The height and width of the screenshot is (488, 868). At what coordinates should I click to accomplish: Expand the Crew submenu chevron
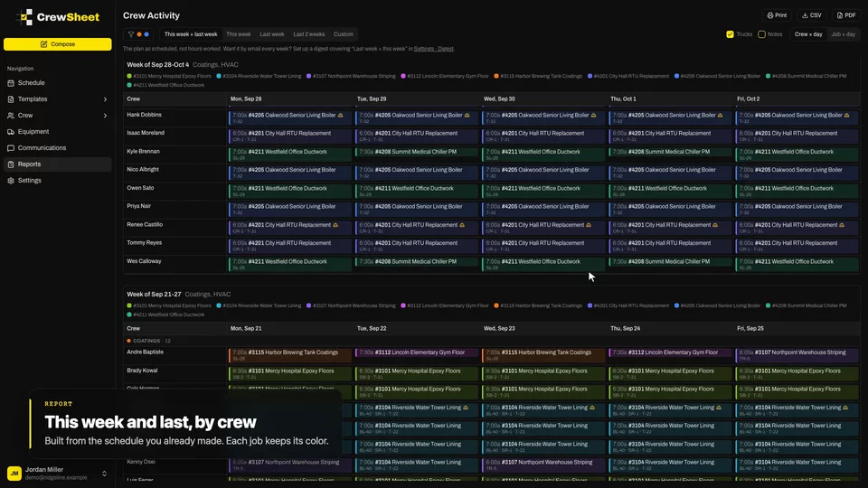tap(105, 116)
